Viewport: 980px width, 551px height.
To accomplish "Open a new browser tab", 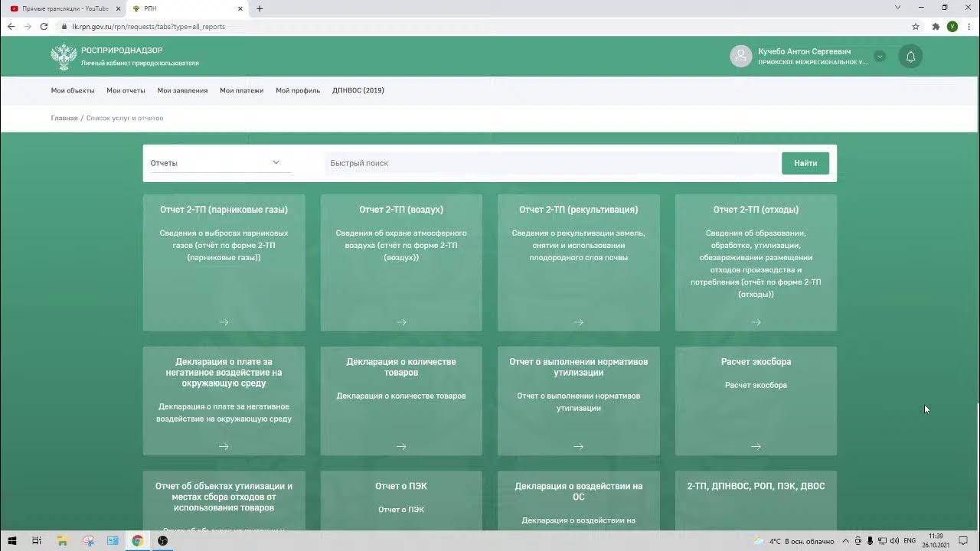I will [x=260, y=8].
